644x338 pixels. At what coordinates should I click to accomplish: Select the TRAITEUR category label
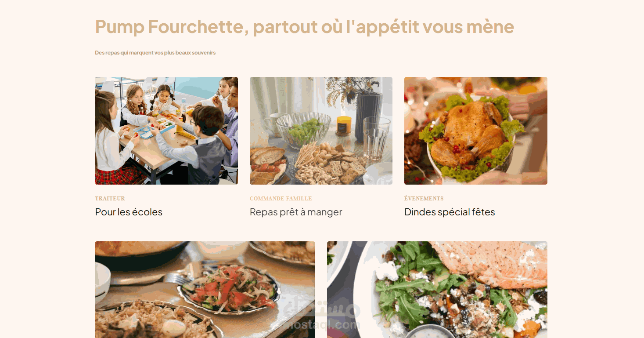(110, 199)
